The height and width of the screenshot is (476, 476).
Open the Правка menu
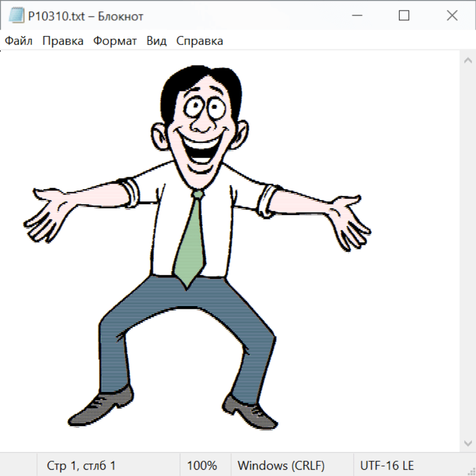point(63,41)
